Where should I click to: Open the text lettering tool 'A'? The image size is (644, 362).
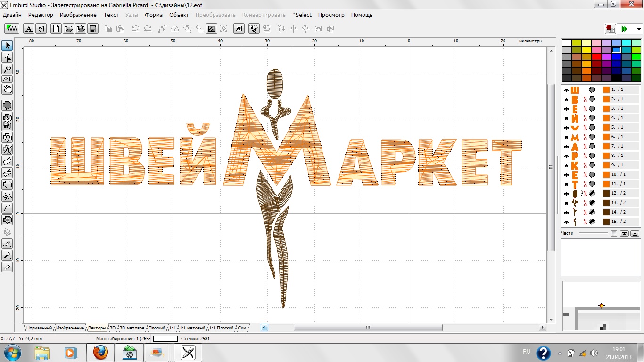pos(29,29)
